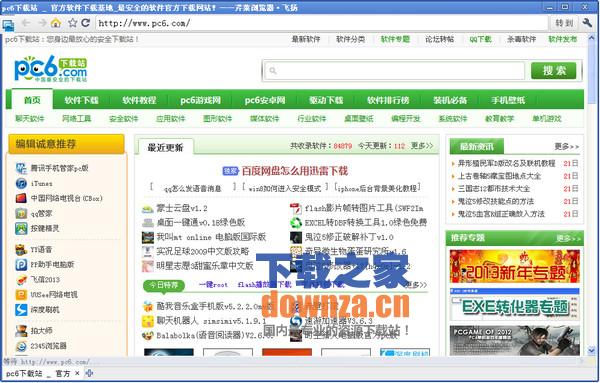Click the 酷我音乐盒手机版 icon

pyautogui.click(x=148, y=306)
